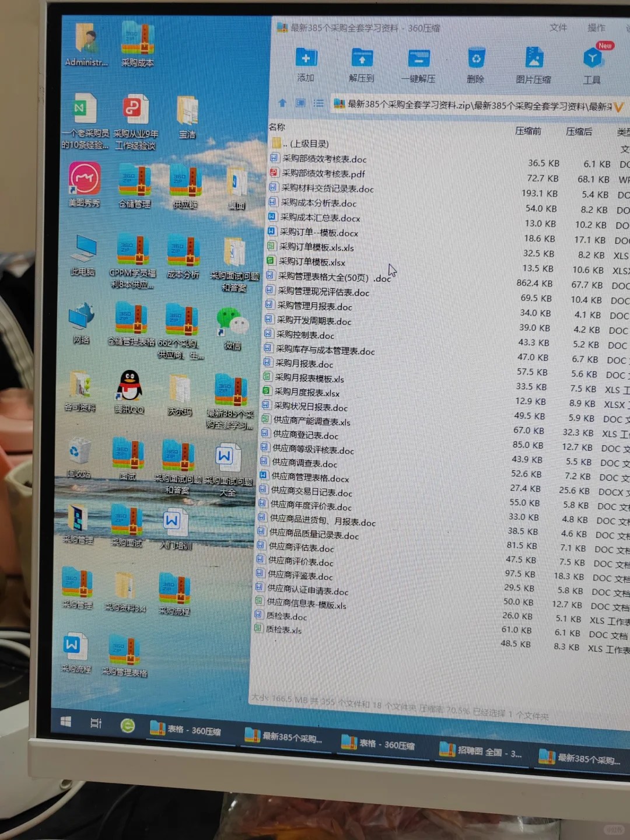Open the 工具 (Tools) icon with New badge

coord(593,64)
